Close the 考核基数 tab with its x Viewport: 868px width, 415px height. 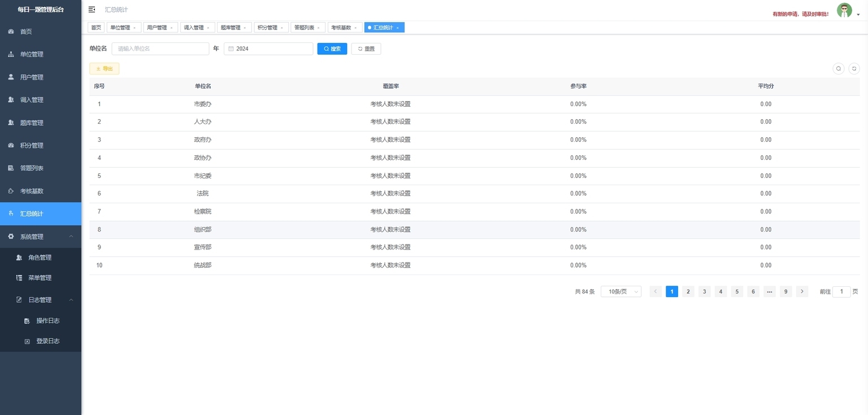pos(355,28)
